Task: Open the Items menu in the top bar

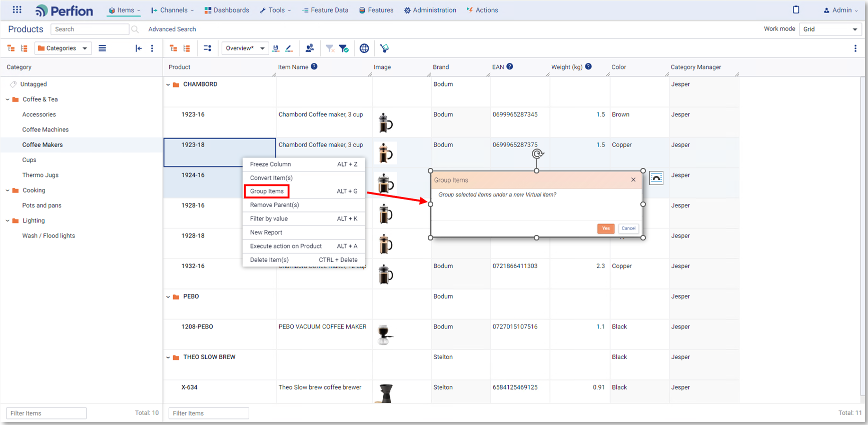Action: click(125, 10)
